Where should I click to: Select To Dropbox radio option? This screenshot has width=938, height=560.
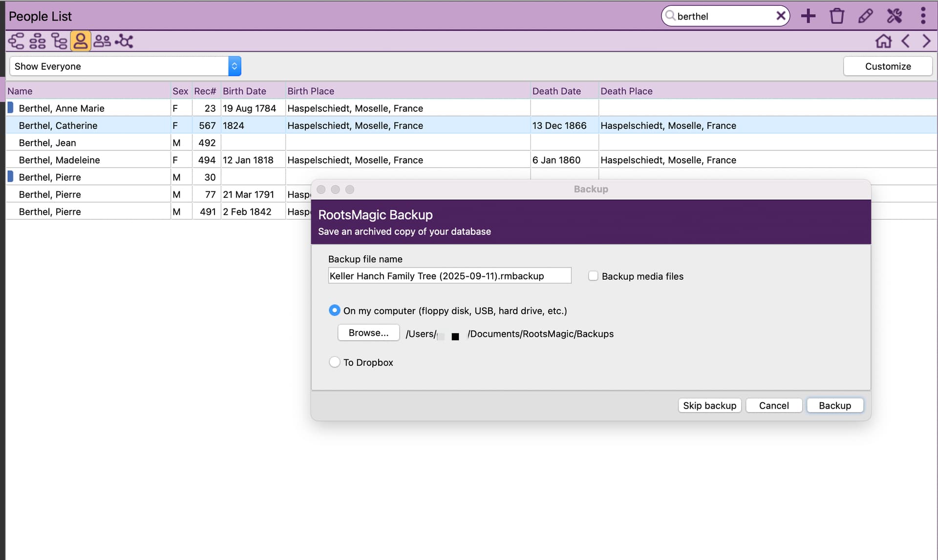pyautogui.click(x=335, y=362)
